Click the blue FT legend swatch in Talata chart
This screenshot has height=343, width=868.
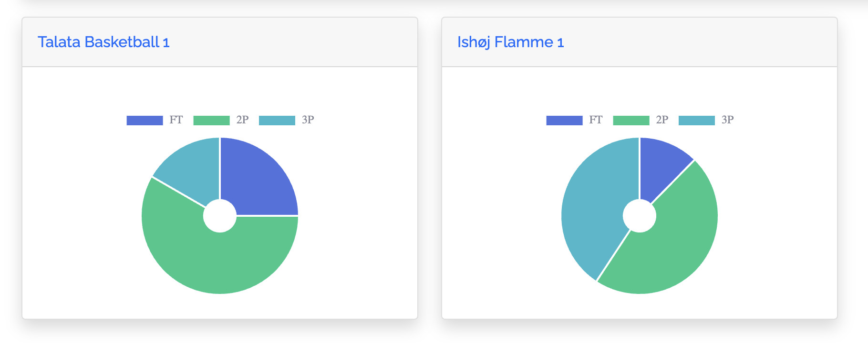click(x=145, y=121)
